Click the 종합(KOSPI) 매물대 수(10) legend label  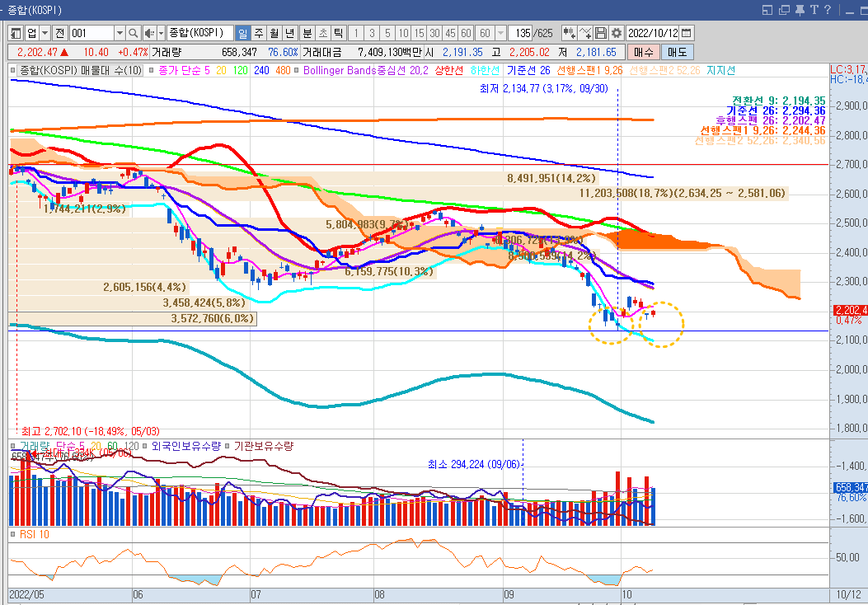(81, 71)
